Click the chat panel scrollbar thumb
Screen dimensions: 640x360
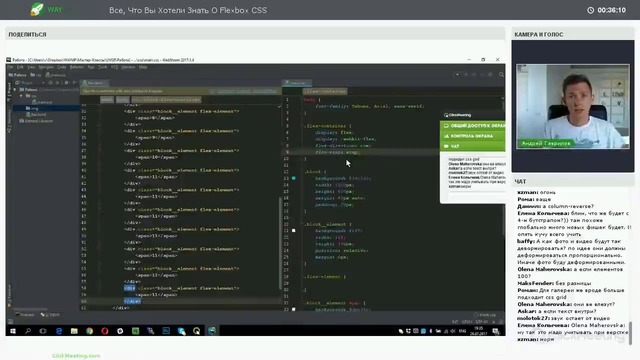click(x=631, y=332)
